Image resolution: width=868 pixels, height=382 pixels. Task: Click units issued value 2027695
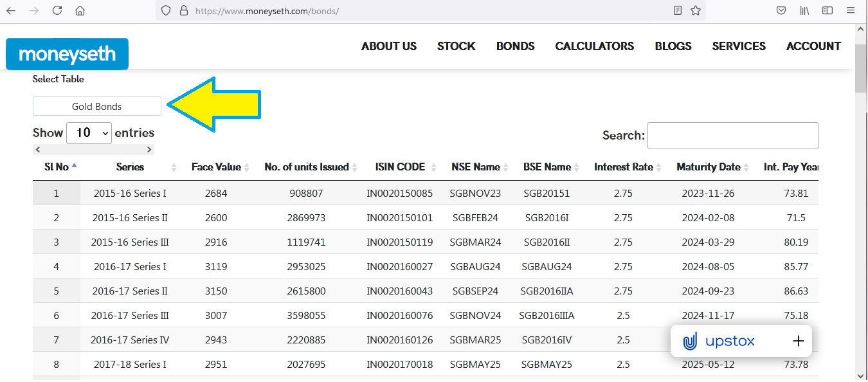(x=307, y=364)
